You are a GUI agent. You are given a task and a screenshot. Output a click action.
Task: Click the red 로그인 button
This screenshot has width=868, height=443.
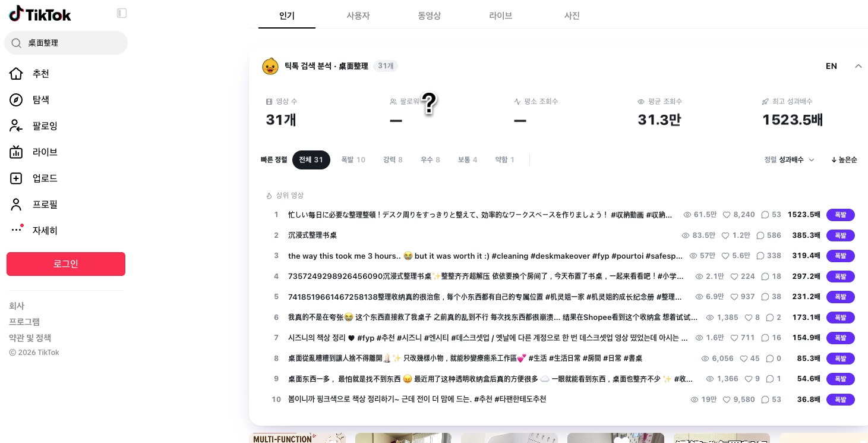[66, 264]
